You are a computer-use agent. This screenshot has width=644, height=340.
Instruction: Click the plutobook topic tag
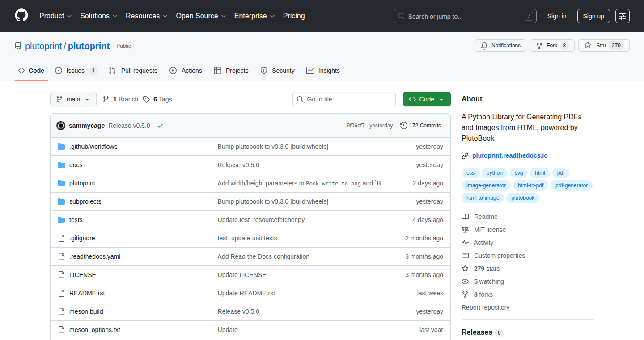523,198
